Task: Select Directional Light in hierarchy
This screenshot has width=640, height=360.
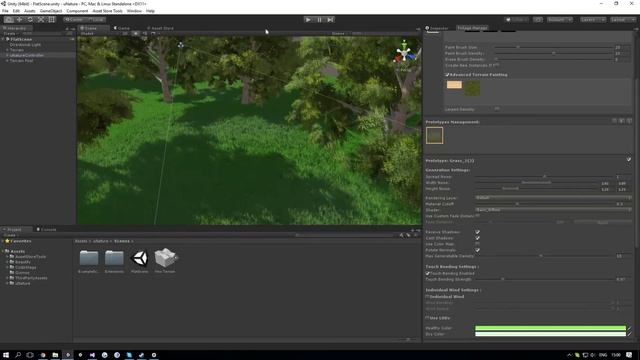Action: (25, 44)
